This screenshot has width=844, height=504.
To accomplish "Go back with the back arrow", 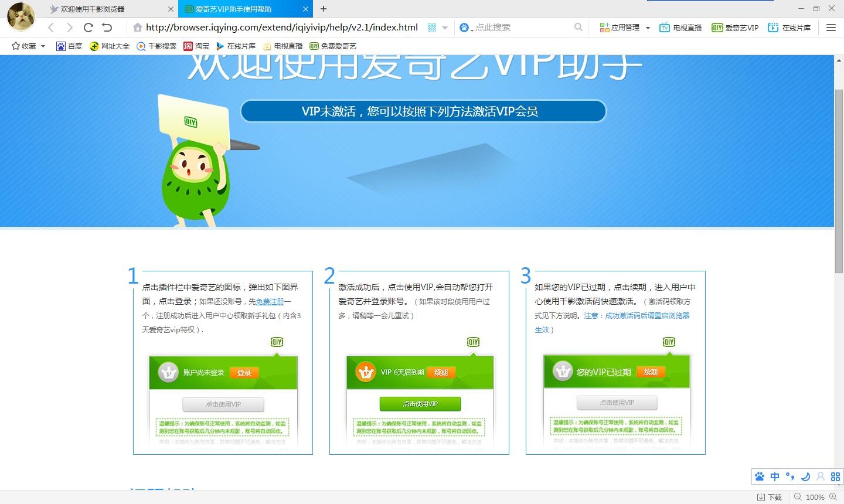I will 51,28.
